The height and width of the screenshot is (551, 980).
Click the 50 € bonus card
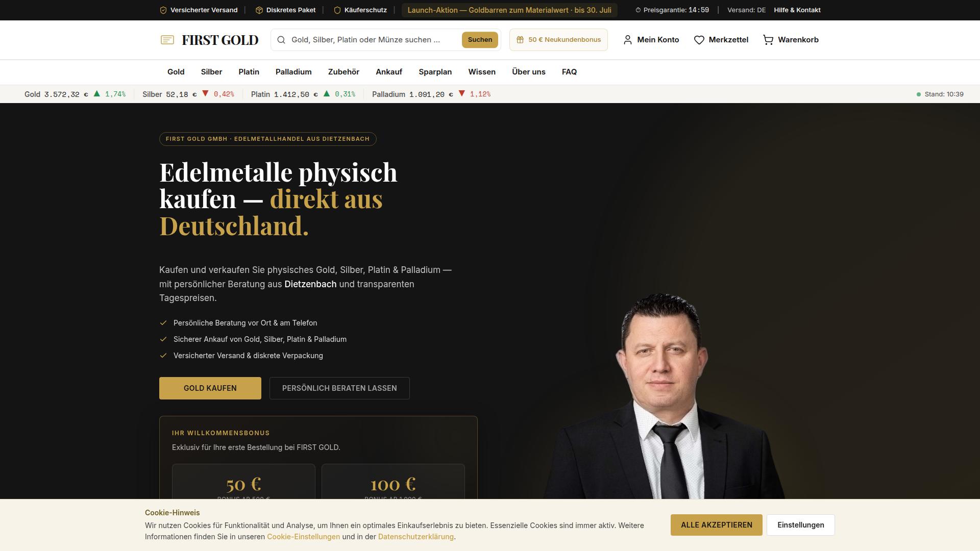pyautogui.click(x=243, y=482)
